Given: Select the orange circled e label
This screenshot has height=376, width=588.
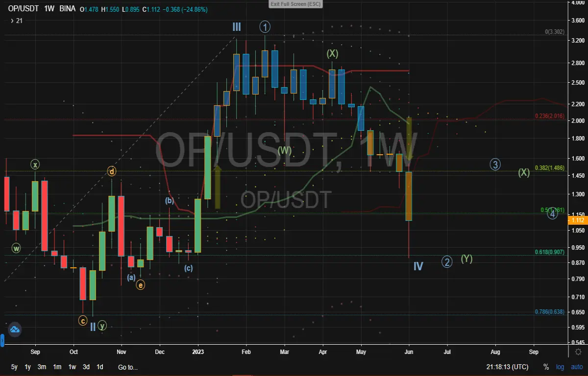Looking at the screenshot, I should coord(141,284).
